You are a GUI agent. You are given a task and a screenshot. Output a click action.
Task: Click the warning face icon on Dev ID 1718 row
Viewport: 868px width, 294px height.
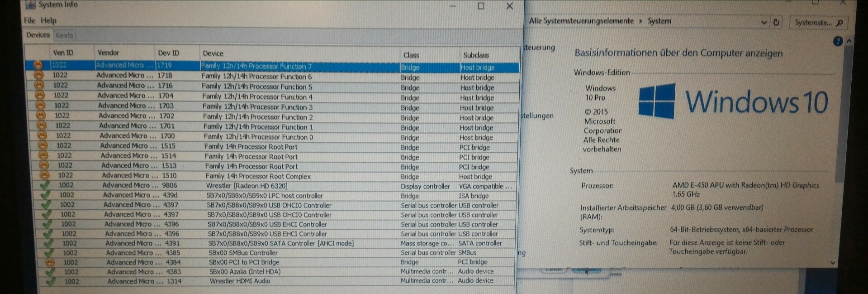(39, 75)
